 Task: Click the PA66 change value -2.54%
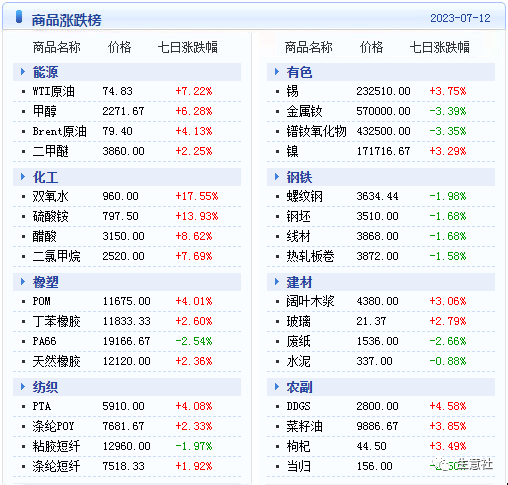(194, 341)
